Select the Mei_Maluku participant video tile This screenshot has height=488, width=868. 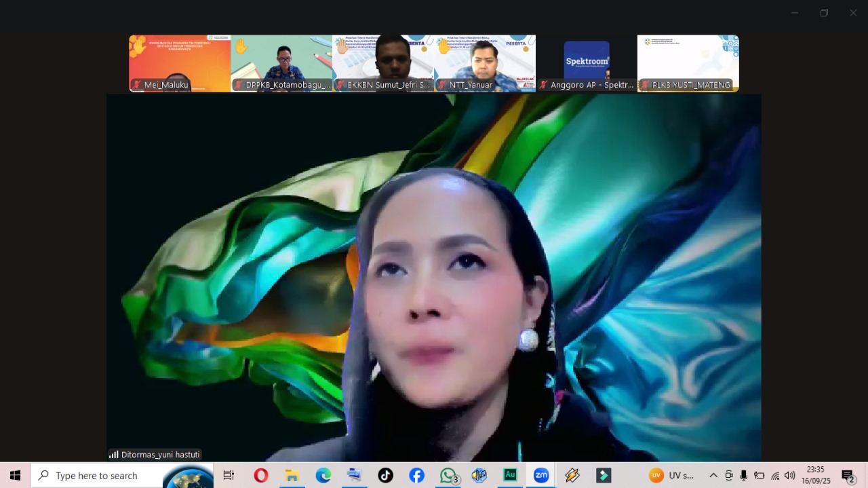click(x=180, y=63)
